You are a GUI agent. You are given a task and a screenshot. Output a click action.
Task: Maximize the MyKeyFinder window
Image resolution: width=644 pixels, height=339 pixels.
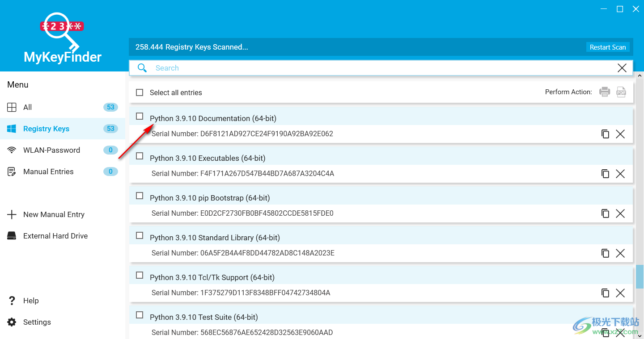(x=620, y=9)
